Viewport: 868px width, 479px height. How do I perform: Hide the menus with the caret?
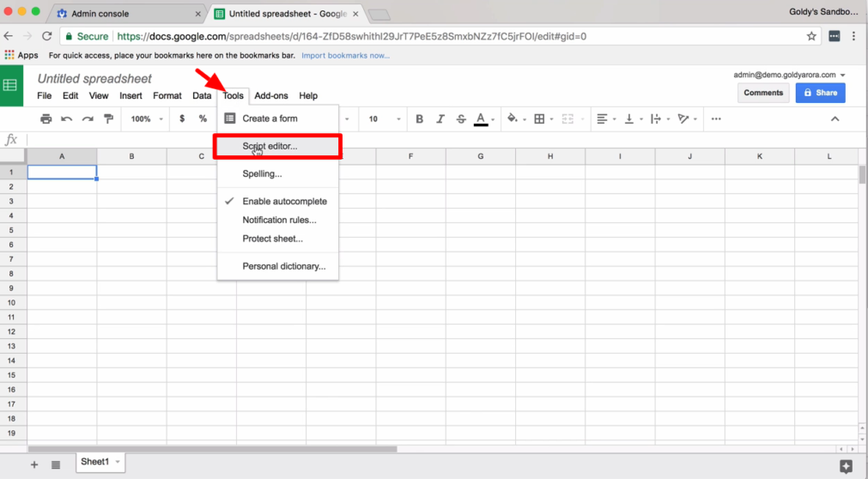pos(835,118)
